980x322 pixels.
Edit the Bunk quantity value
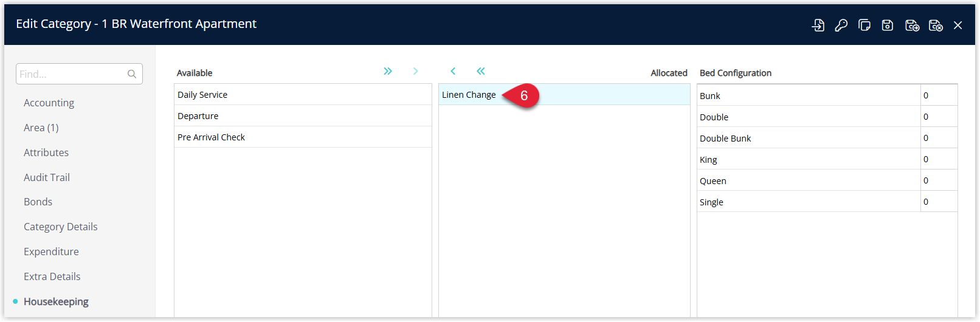click(939, 95)
